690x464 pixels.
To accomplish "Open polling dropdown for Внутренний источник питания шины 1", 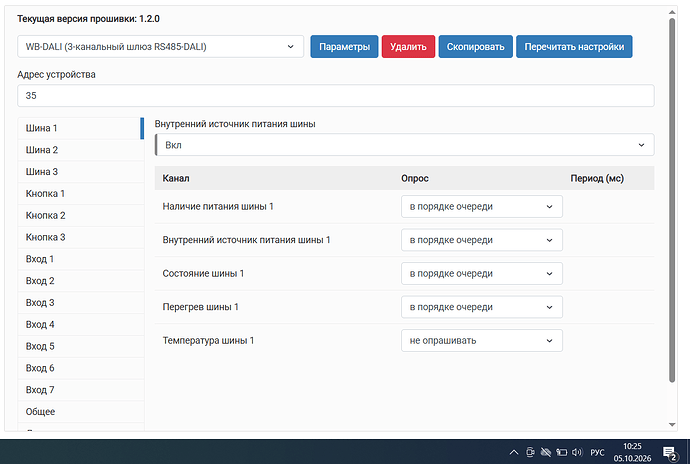I will pos(482,240).
